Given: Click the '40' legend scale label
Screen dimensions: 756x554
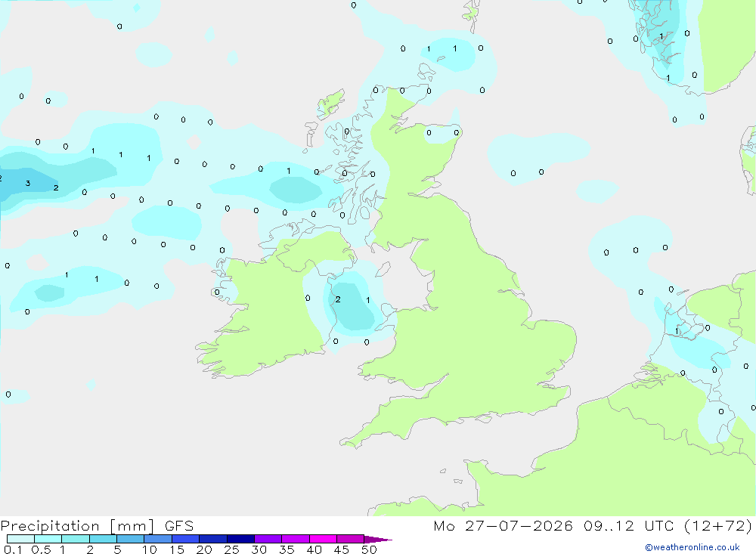Looking at the screenshot, I should [x=314, y=549].
